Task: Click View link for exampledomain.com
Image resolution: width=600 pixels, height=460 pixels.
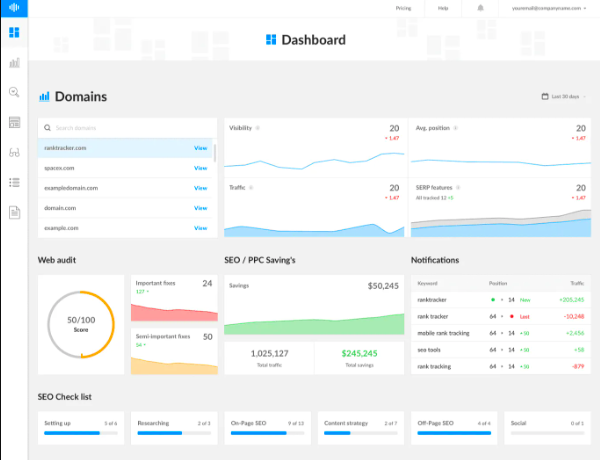Action: click(x=200, y=188)
